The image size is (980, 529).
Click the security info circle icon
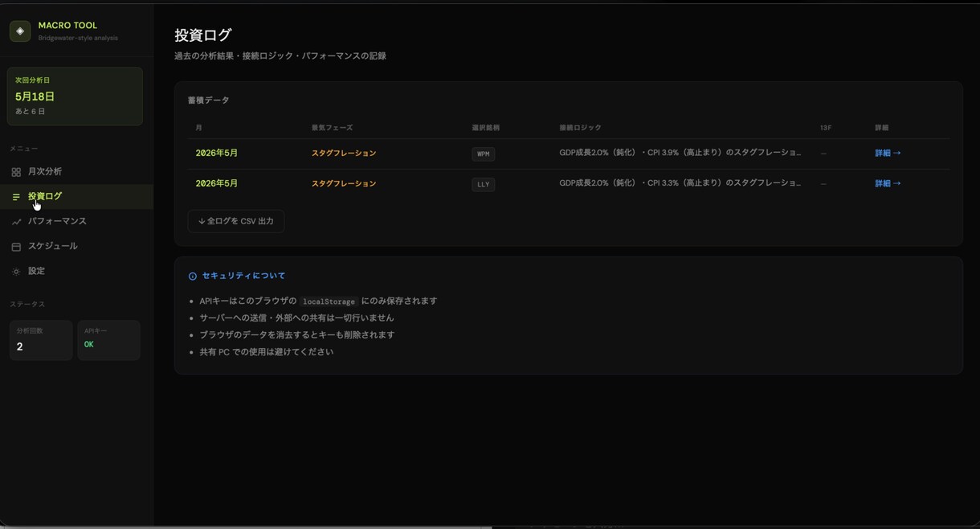click(x=193, y=277)
